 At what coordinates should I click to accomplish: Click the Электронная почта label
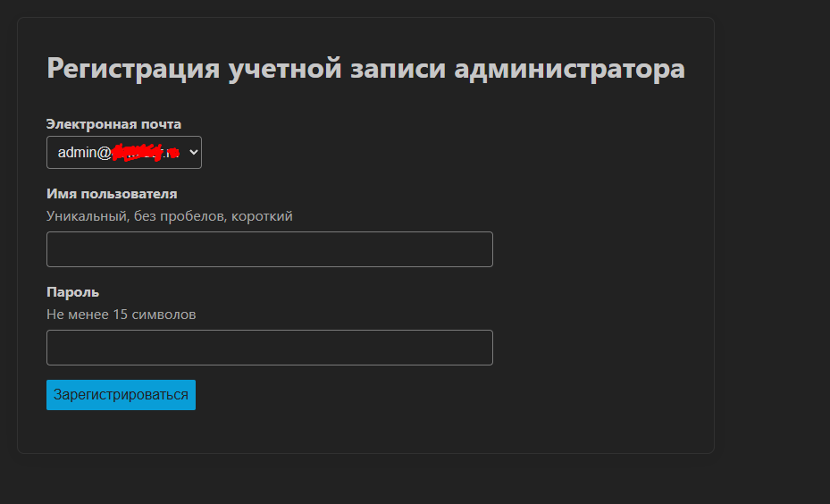click(113, 124)
